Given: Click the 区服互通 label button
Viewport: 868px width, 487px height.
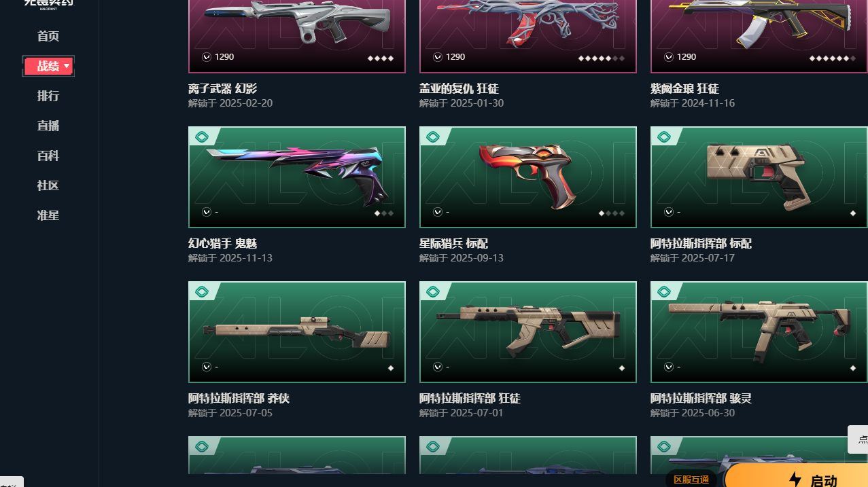Looking at the screenshot, I should 691,480.
